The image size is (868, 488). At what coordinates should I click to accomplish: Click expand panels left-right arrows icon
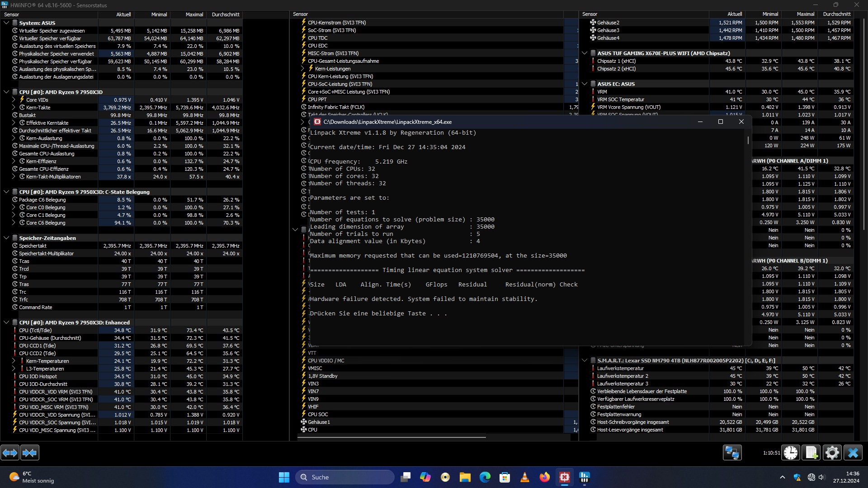click(10, 452)
